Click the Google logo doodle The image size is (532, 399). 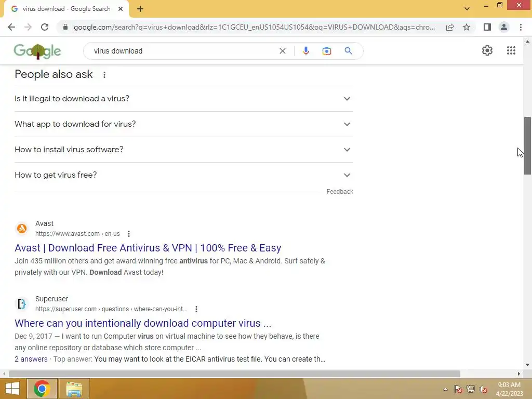pos(37,51)
